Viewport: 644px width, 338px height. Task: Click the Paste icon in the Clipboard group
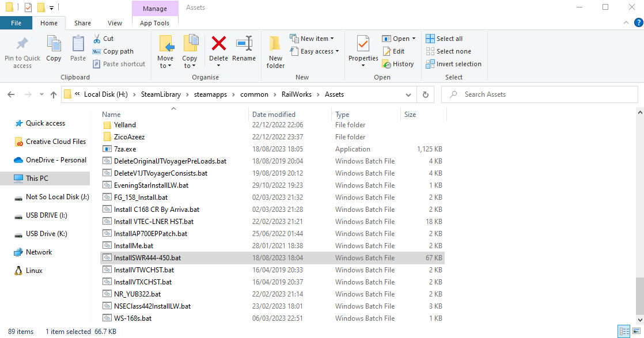pos(78,48)
